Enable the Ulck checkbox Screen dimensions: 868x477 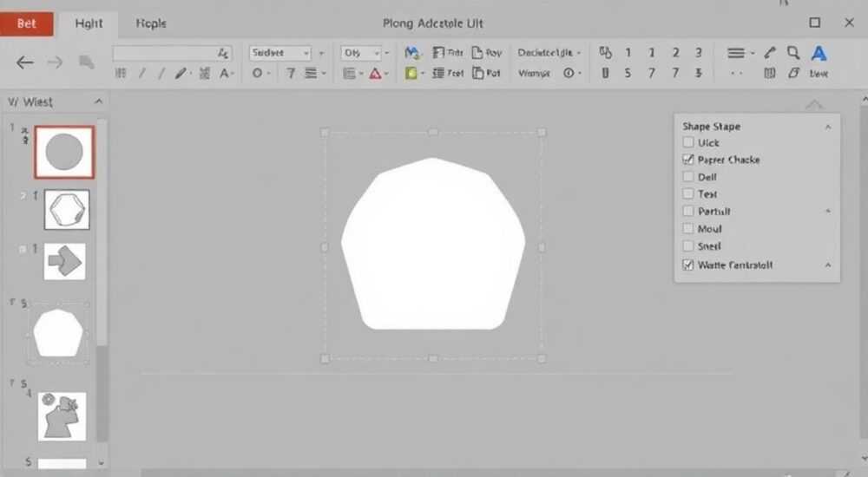click(x=688, y=142)
